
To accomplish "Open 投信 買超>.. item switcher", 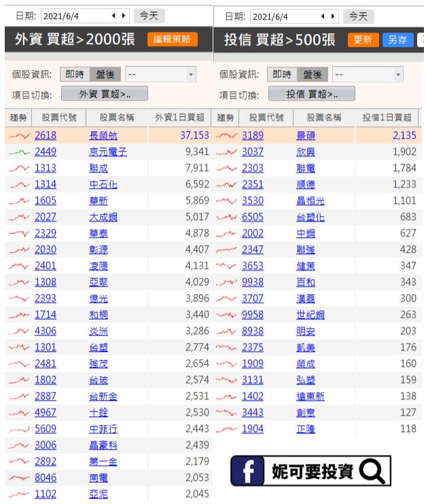I will pyautogui.click(x=312, y=94).
